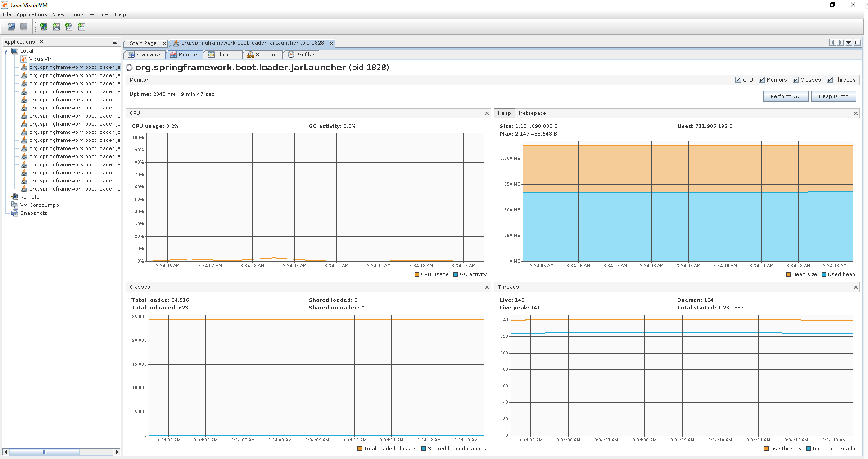Close the CPU chart panel
This screenshot has width=868, height=459.
[487, 113]
